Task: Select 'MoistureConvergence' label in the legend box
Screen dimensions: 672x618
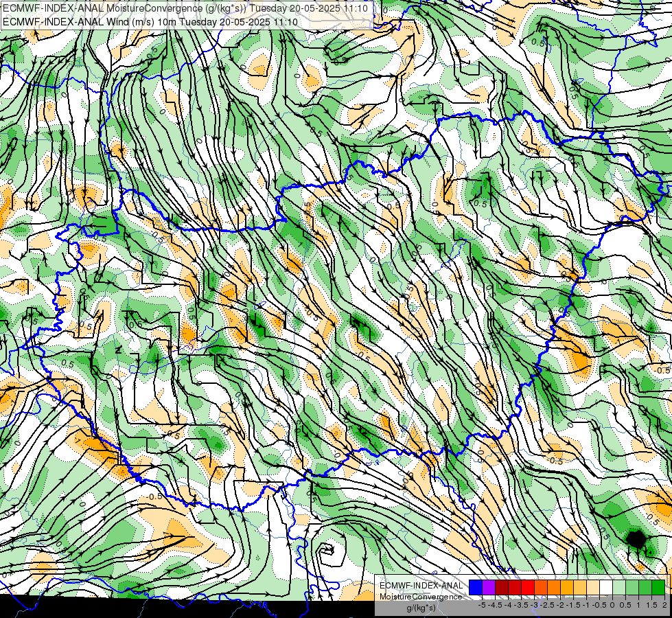Action: [x=421, y=597]
